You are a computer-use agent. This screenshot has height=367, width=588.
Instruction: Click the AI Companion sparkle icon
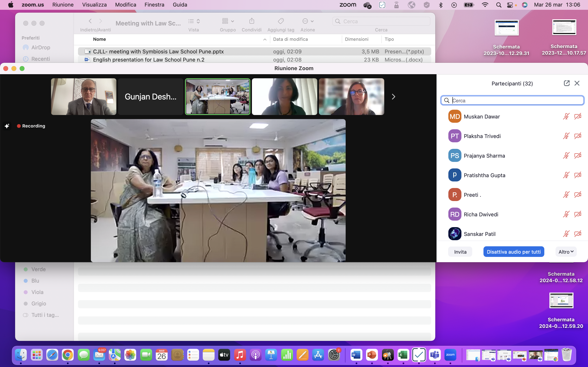click(7, 126)
